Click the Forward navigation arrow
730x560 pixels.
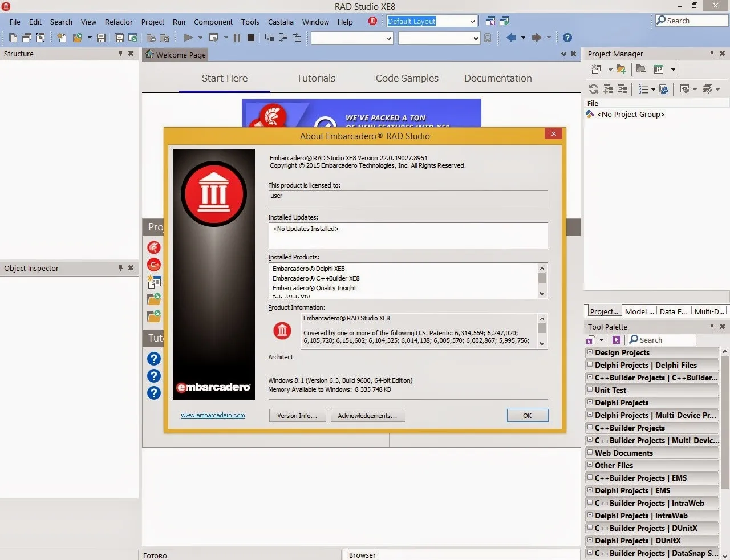pyautogui.click(x=536, y=38)
